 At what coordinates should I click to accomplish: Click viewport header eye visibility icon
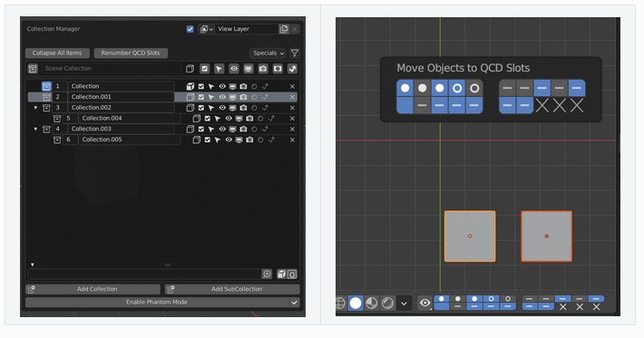pos(425,304)
